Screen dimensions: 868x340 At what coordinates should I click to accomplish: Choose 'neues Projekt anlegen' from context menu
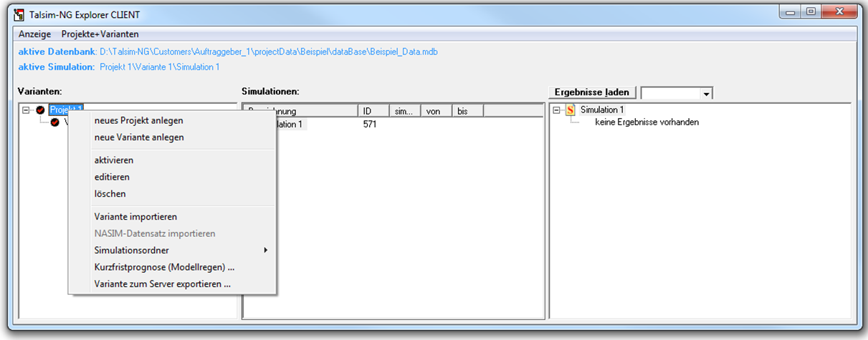[x=138, y=120]
